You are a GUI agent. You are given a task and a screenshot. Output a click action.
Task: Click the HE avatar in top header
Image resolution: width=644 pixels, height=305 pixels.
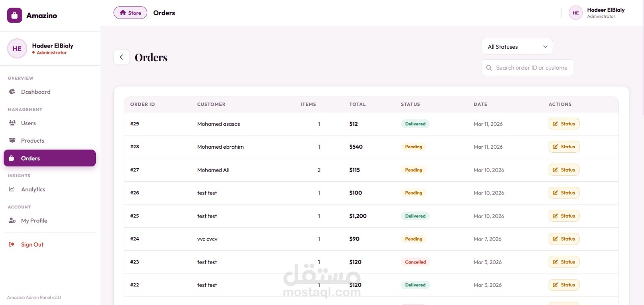(576, 13)
